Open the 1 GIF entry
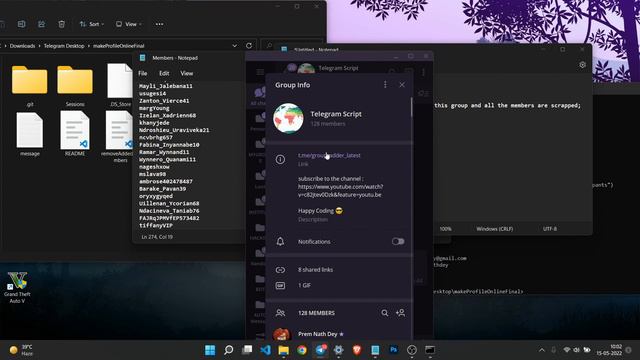640x360 pixels. coord(304,285)
